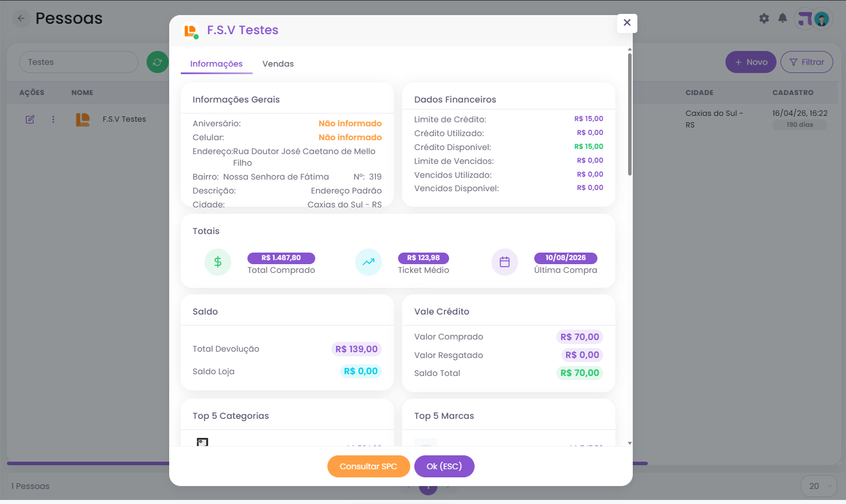Click the Aniversário Não informado value
Image resolution: width=846 pixels, height=504 pixels.
pyautogui.click(x=350, y=123)
